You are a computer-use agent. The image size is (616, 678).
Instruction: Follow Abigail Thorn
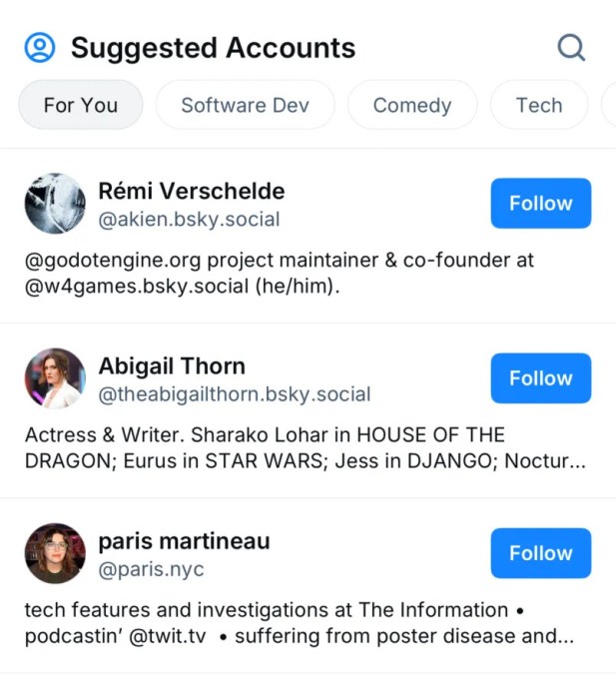coord(540,378)
